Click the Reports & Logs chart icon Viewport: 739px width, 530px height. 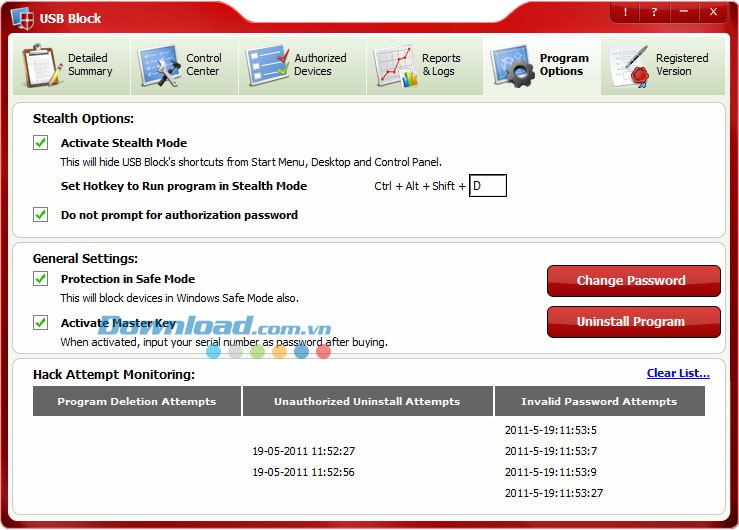click(x=395, y=66)
